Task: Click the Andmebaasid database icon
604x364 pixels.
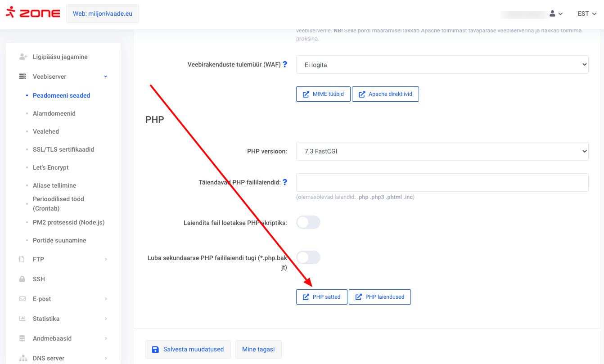Action: [x=22, y=338]
